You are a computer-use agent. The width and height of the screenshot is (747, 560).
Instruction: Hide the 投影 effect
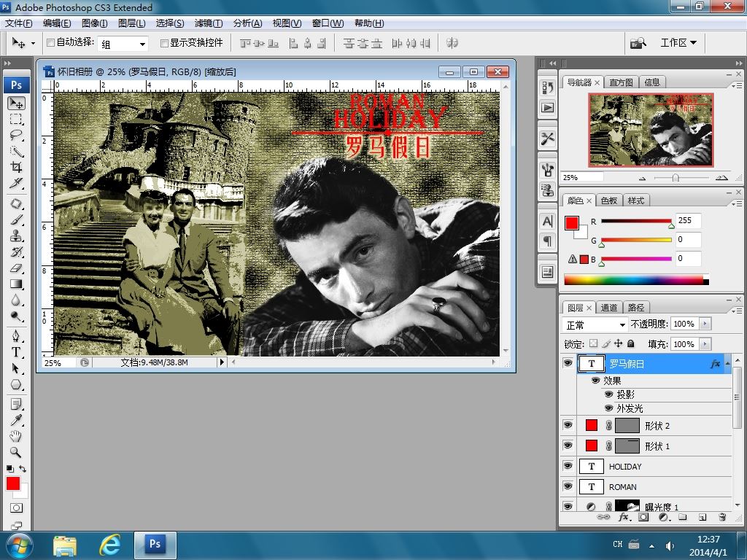[x=608, y=394]
